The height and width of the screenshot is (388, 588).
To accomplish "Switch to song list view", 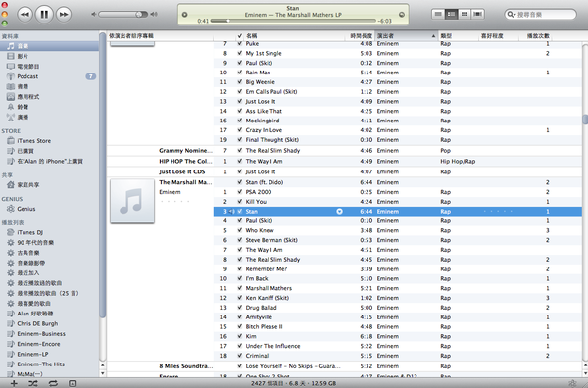I will click(438, 15).
